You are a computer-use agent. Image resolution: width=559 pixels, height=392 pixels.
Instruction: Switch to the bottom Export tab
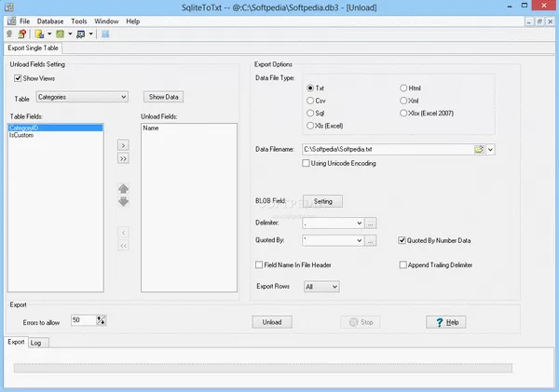point(16,342)
